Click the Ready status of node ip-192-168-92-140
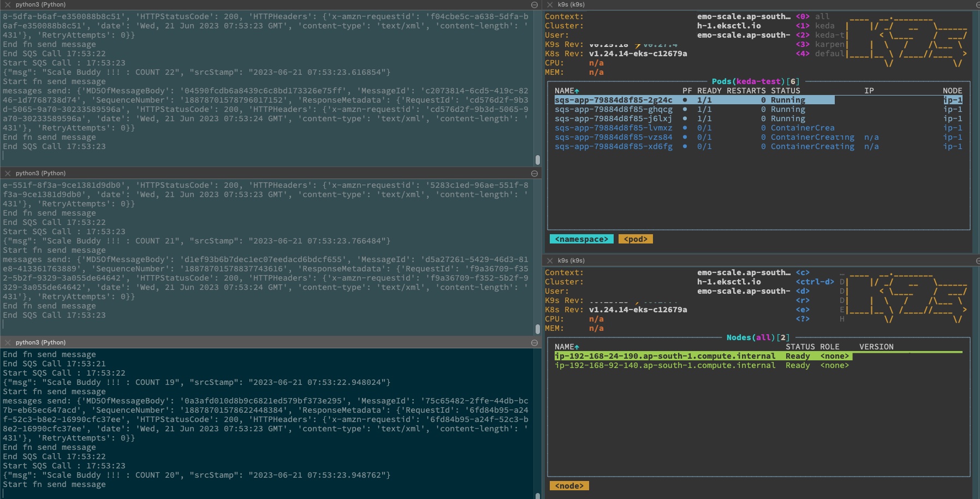 pyautogui.click(x=798, y=365)
